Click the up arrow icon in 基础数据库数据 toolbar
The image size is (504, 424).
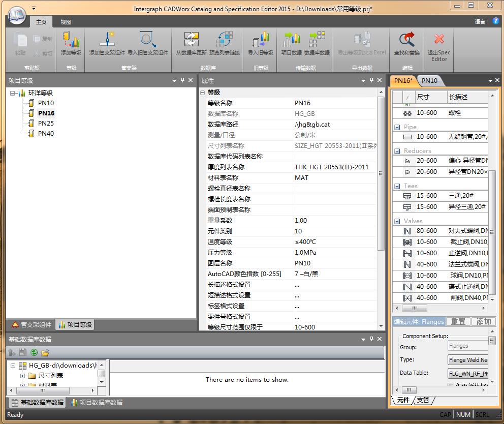pos(12,353)
